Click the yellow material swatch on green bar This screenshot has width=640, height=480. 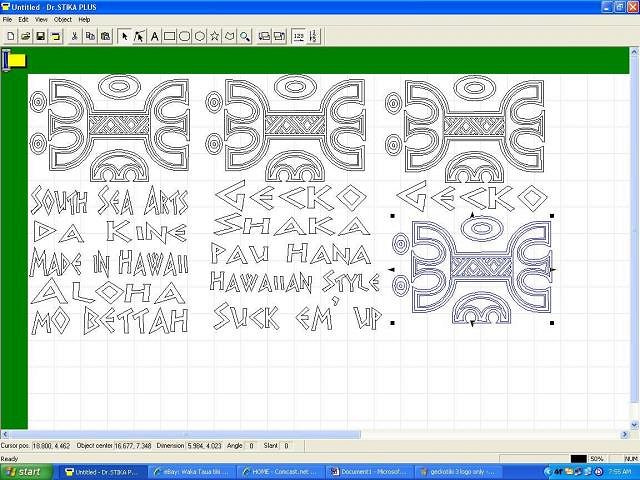[x=17, y=61]
